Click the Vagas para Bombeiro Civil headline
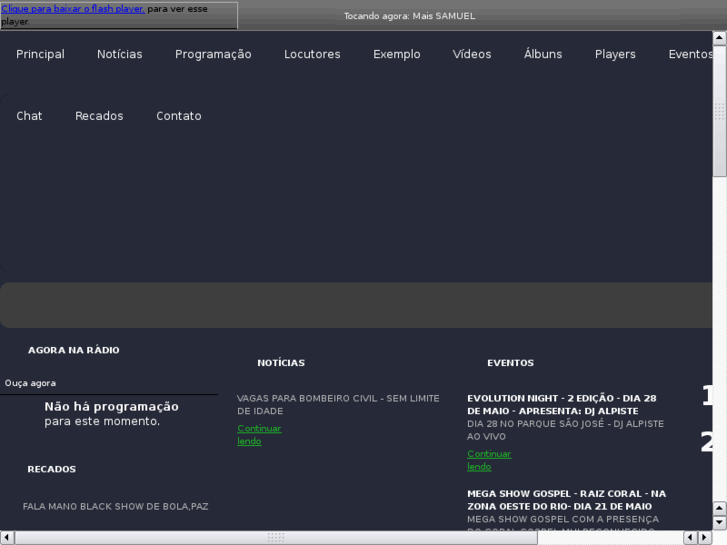Image resolution: width=727 pixels, height=545 pixels. point(338,404)
